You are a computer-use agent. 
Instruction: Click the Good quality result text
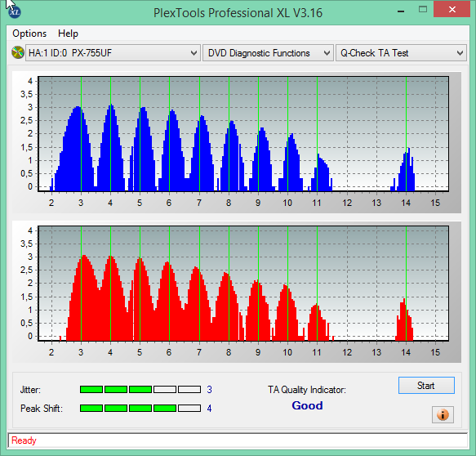[307, 405]
